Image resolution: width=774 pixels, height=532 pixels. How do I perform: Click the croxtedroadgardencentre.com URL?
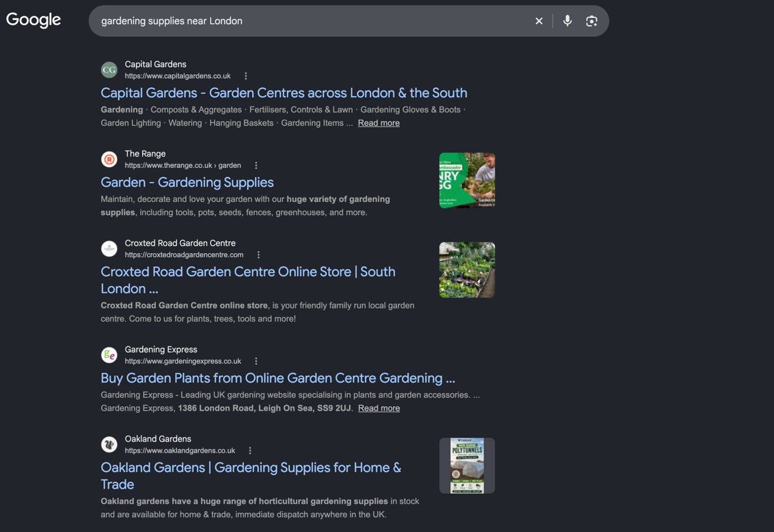coord(184,255)
